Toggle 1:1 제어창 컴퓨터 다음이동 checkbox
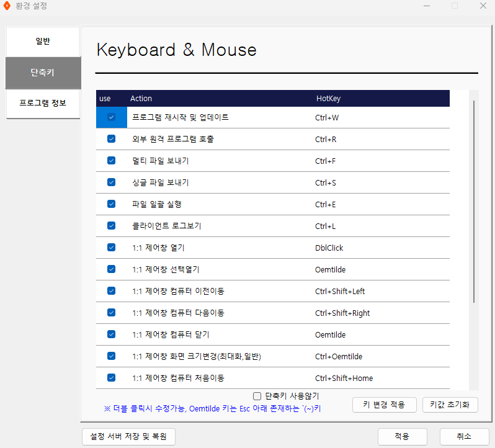This screenshot has width=495, height=448. click(111, 313)
